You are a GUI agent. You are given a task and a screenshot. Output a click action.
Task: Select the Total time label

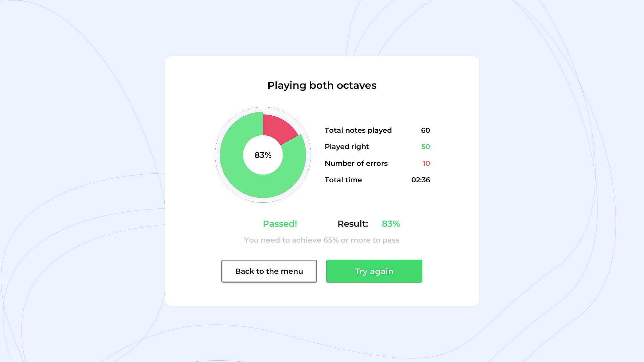click(343, 180)
